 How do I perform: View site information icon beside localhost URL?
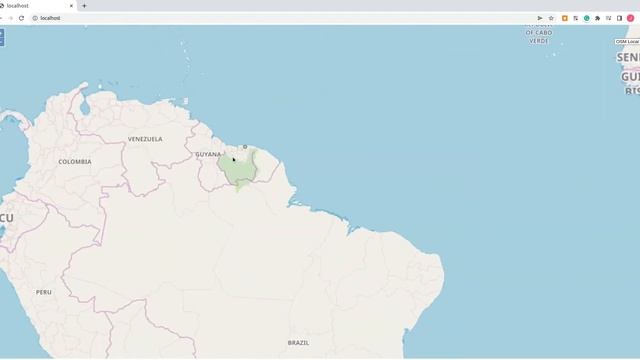pyautogui.click(x=35, y=18)
